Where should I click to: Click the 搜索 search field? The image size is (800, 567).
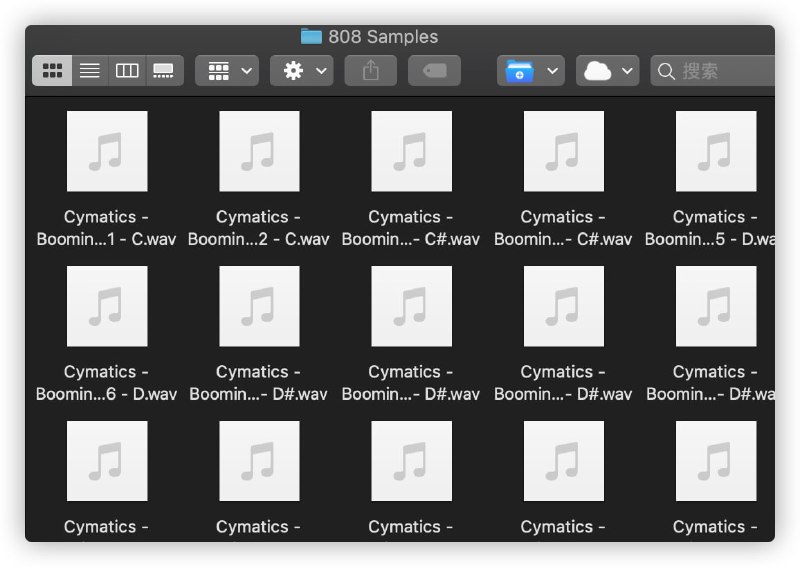(x=712, y=70)
